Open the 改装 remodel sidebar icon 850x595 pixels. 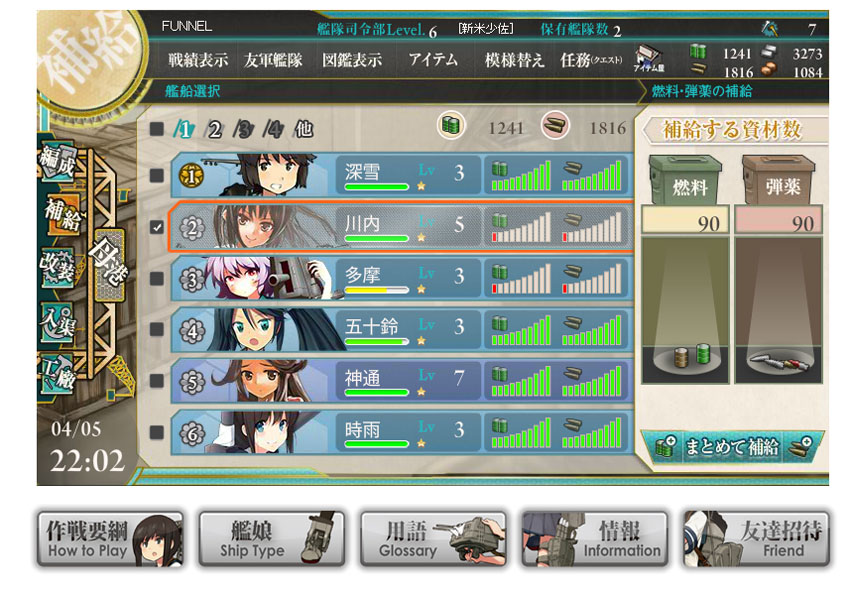pos(57,267)
